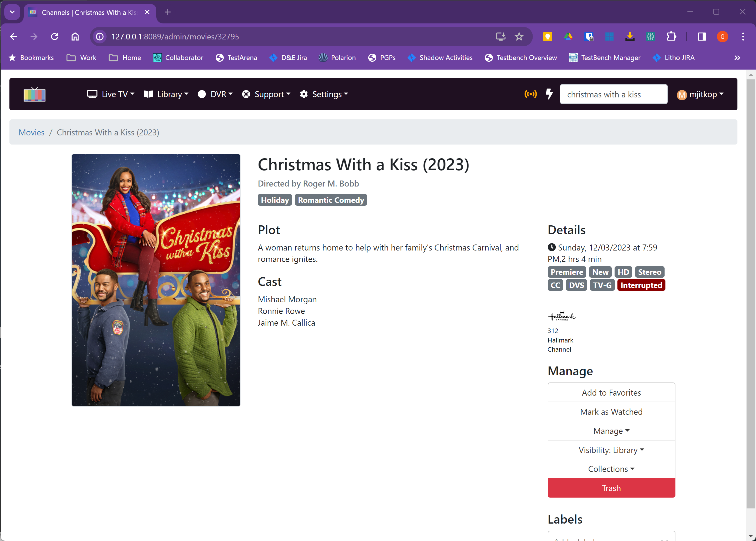Toggle the browser side panel icon
This screenshot has height=541, width=756.
[702, 37]
